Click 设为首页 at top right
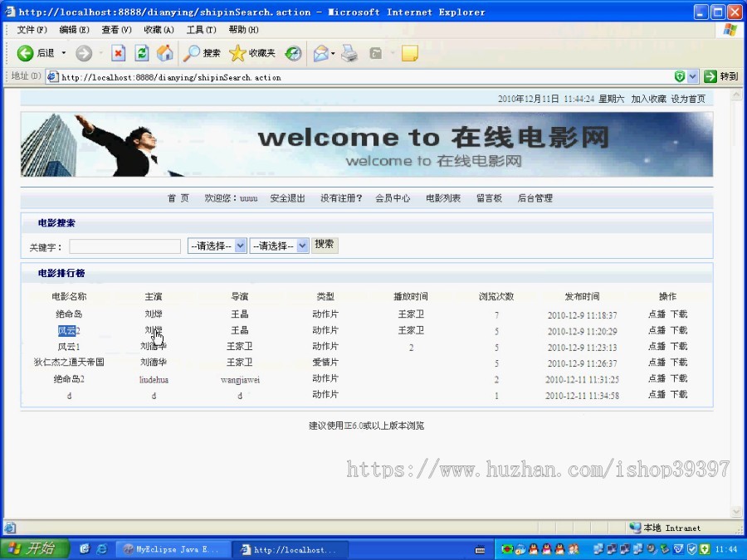Screen dimensions: 747x560 point(688,99)
